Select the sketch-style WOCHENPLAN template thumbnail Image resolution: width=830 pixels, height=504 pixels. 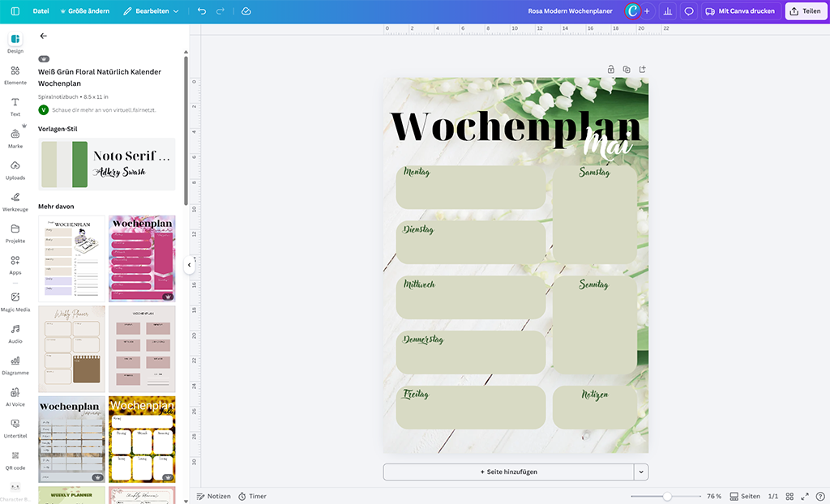(x=71, y=258)
